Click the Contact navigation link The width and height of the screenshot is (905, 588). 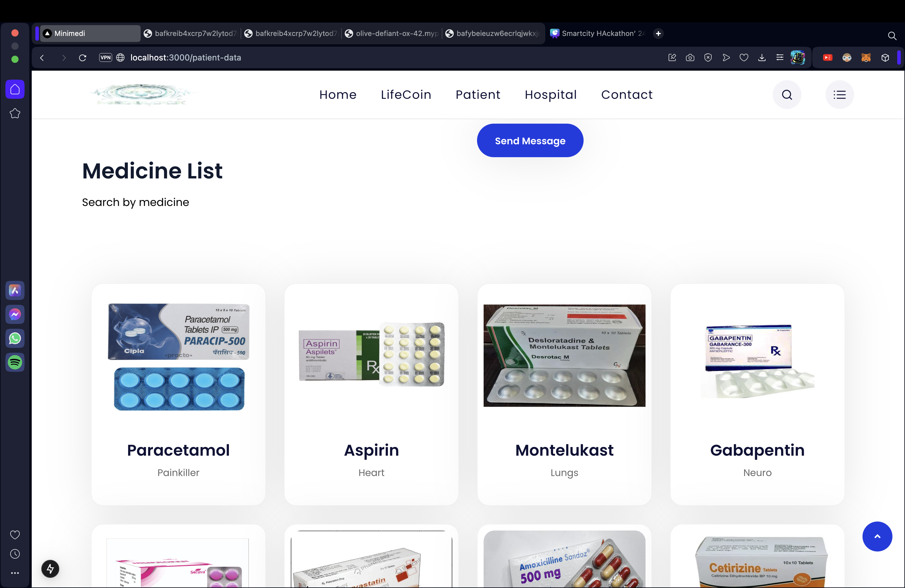[626, 95]
